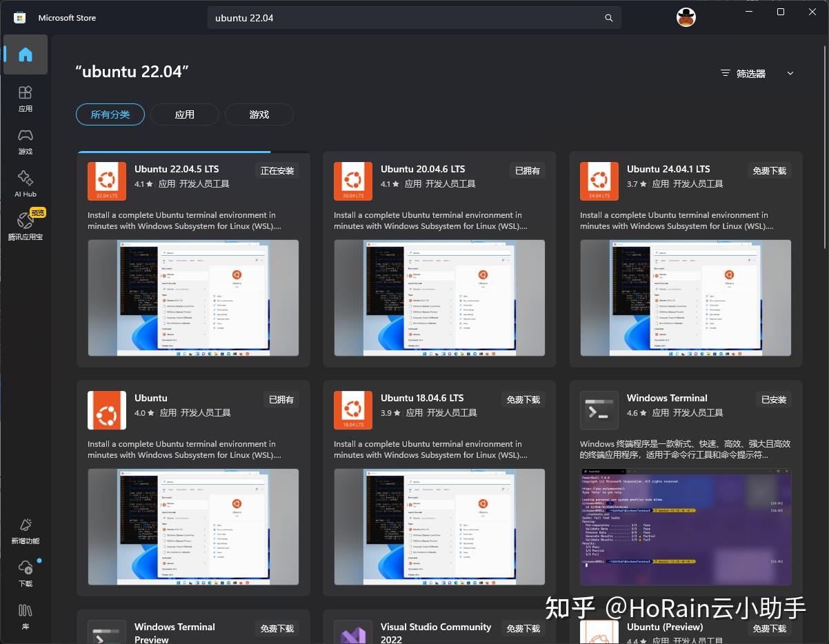Click the search magnifier icon
This screenshot has width=829, height=644.
pyautogui.click(x=608, y=18)
